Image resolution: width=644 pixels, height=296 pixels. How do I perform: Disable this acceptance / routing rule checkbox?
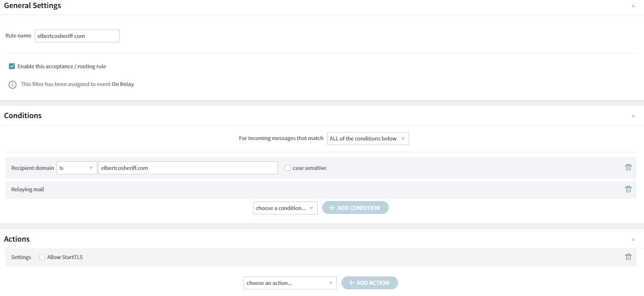pos(12,66)
